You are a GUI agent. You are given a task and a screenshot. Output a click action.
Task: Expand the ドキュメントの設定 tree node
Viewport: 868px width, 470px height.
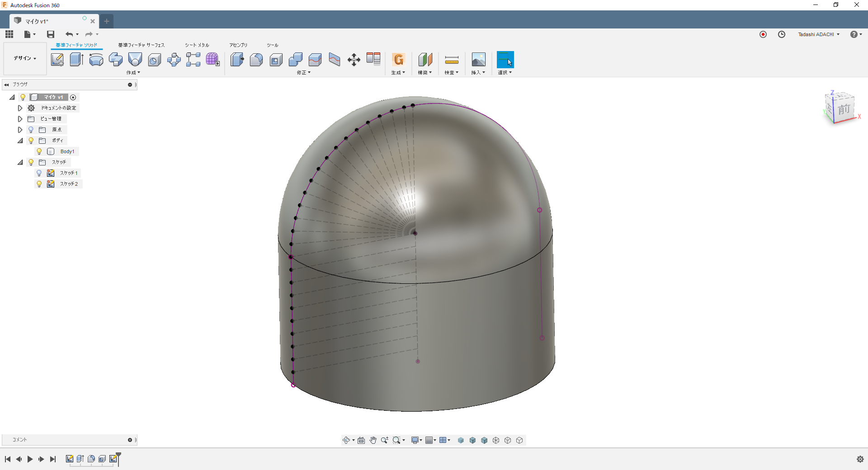(x=20, y=108)
